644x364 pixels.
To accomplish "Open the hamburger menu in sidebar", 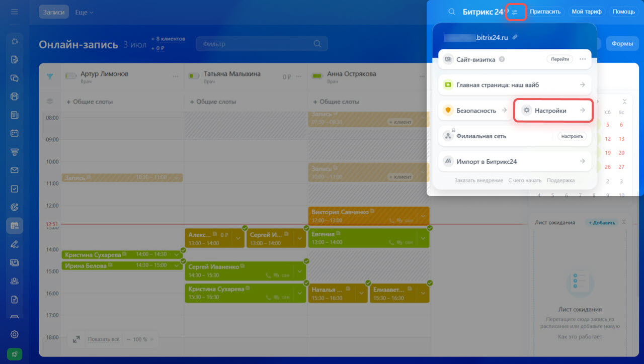I will [x=15, y=12].
